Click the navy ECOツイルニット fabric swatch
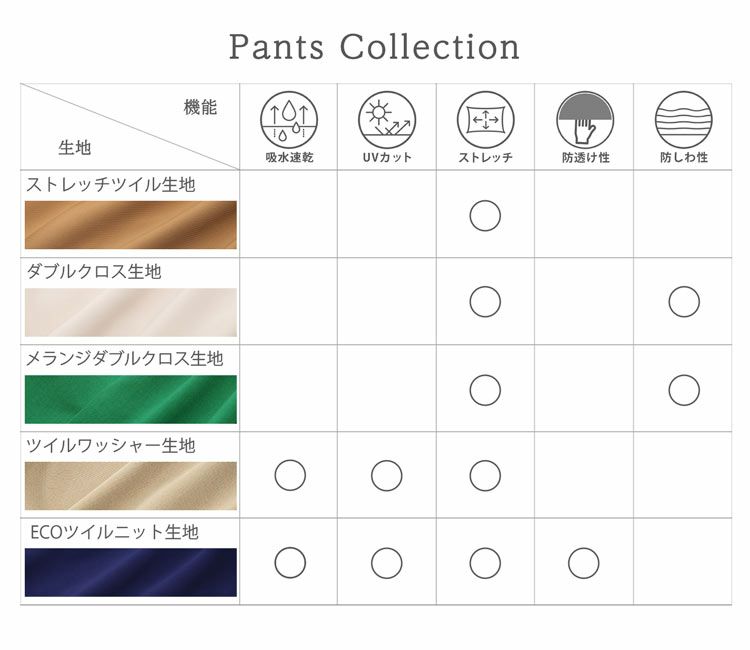The height and width of the screenshot is (650, 750). (x=131, y=572)
